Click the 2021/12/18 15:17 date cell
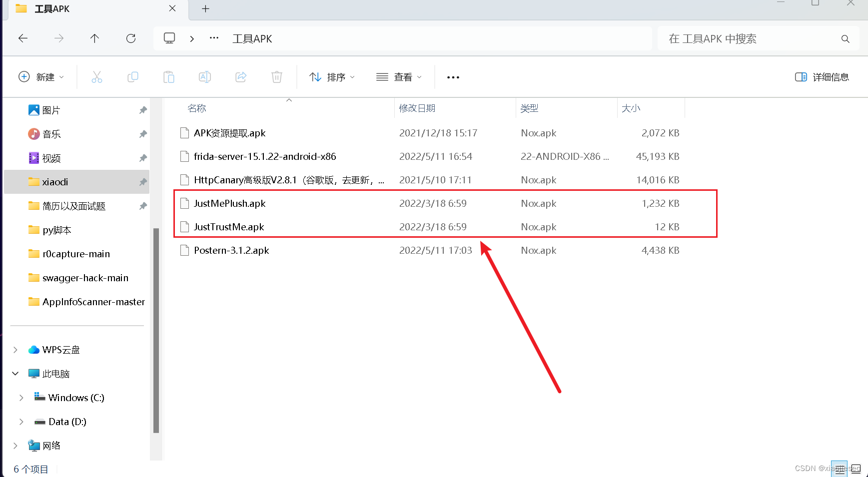Viewport: 868px width, 477px height. pos(438,133)
